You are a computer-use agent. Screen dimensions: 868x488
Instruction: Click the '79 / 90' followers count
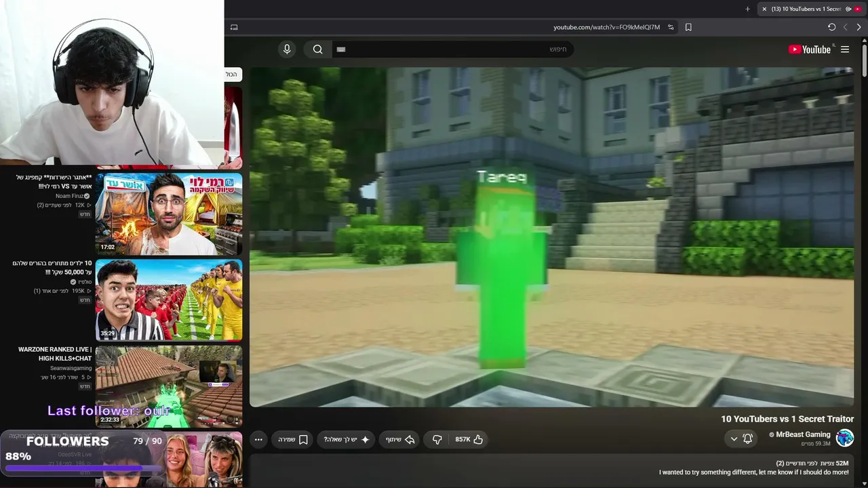(147, 441)
